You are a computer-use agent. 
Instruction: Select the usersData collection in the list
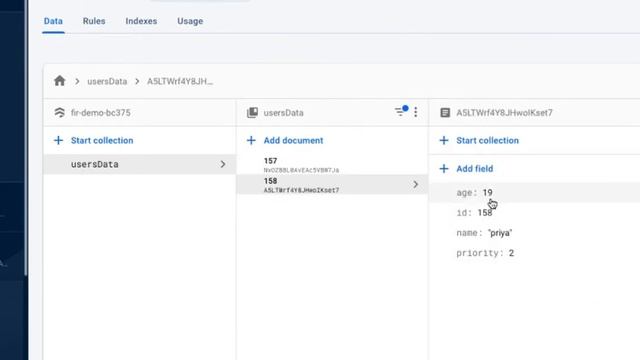coord(139,164)
